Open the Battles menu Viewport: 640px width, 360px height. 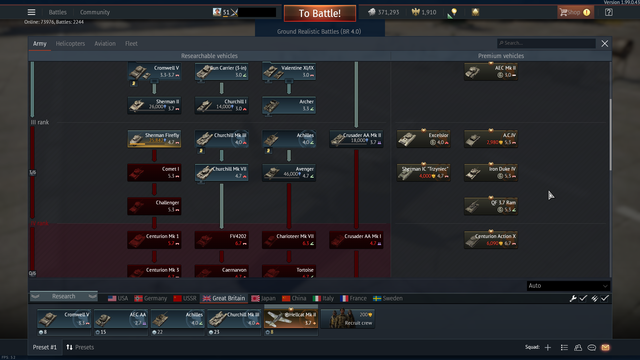(x=58, y=12)
